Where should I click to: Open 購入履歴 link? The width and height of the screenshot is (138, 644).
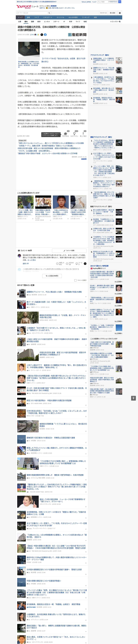[x=112, y=13]
